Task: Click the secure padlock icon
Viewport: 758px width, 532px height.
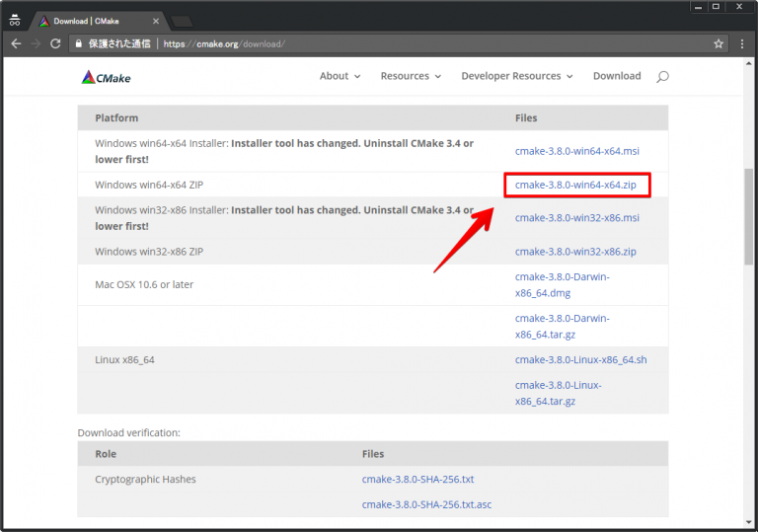Action: pos(80,43)
